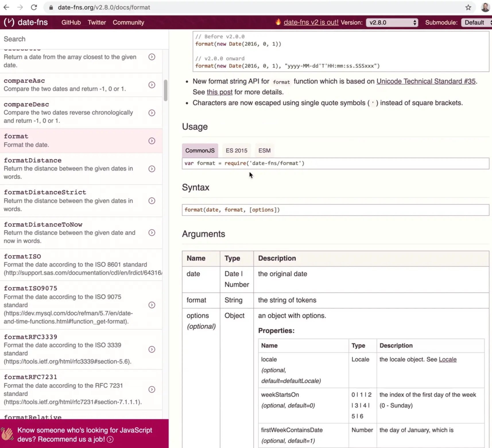
Task: Select the ESM tab
Action: tap(264, 150)
